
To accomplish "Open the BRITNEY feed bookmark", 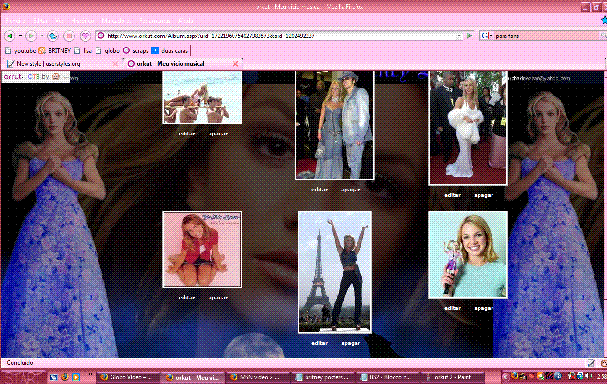I will click(55, 51).
